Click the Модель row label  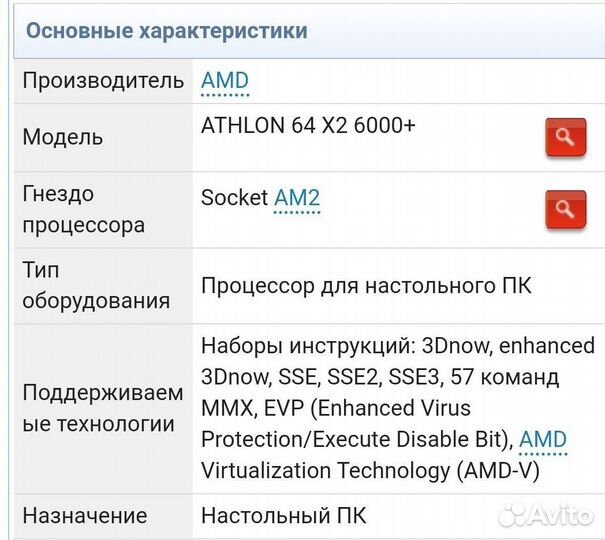pos(63,138)
